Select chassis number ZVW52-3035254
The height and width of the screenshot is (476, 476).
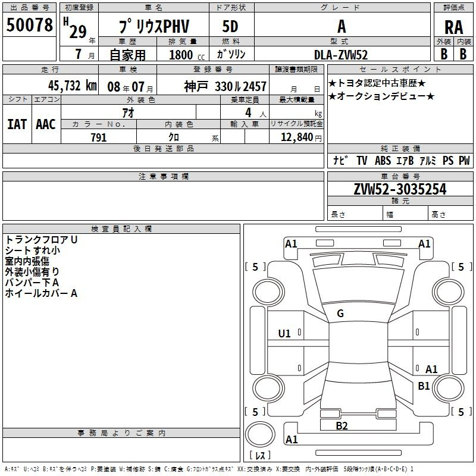[400, 189]
